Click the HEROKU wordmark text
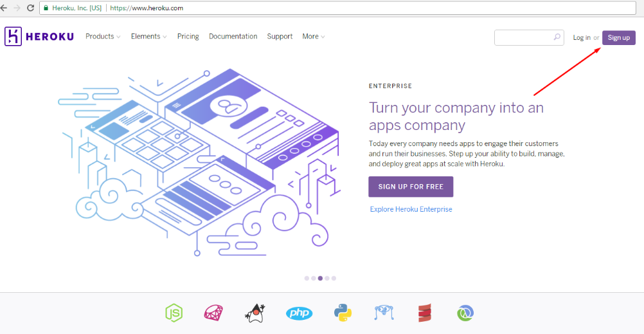Image resolution: width=644 pixels, height=334 pixels. (x=49, y=37)
